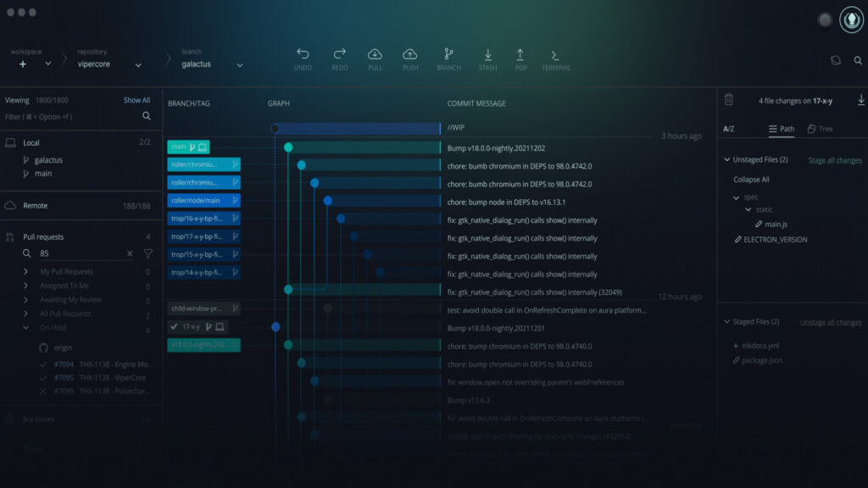The height and width of the screenshot is (488, 868).
Task: Select the Path view tab
Action: [782, 130]
